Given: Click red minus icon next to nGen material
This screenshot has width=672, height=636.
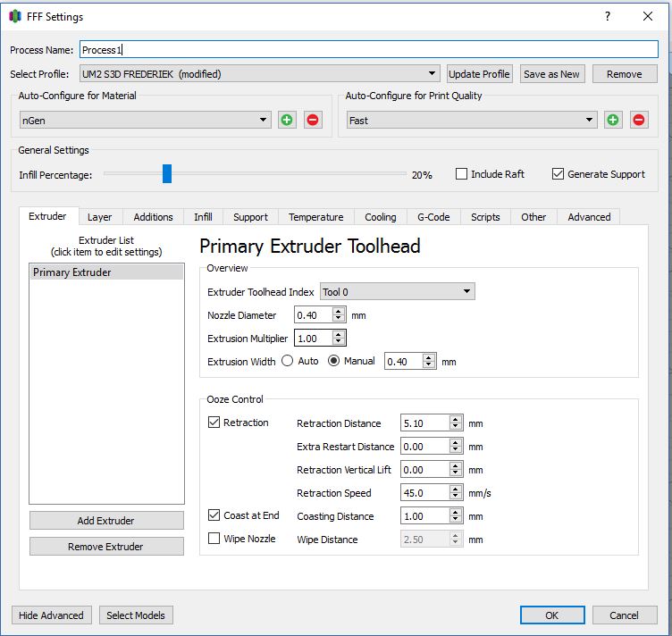Looking at the screenshot, I should pyautogui.click(x=313, y=120).
